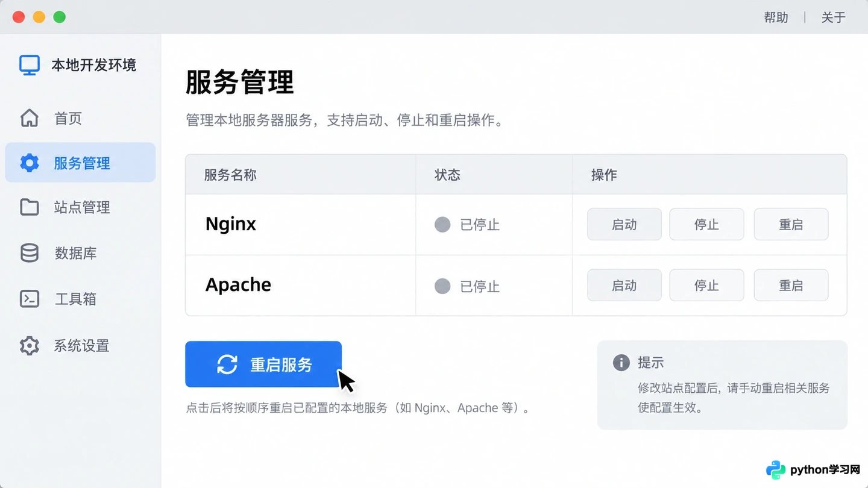
Task: Click the grey status dot for Nginx
Action: (442, 225)
